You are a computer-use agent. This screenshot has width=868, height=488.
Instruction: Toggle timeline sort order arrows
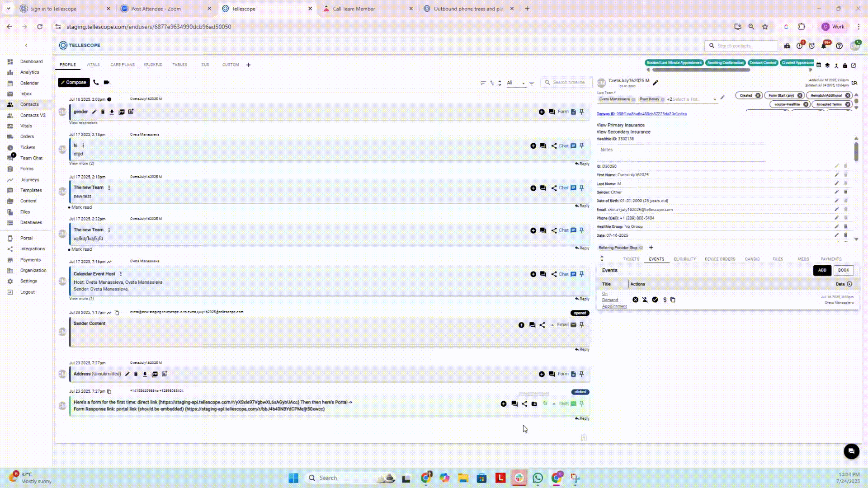tap(492, 83)
